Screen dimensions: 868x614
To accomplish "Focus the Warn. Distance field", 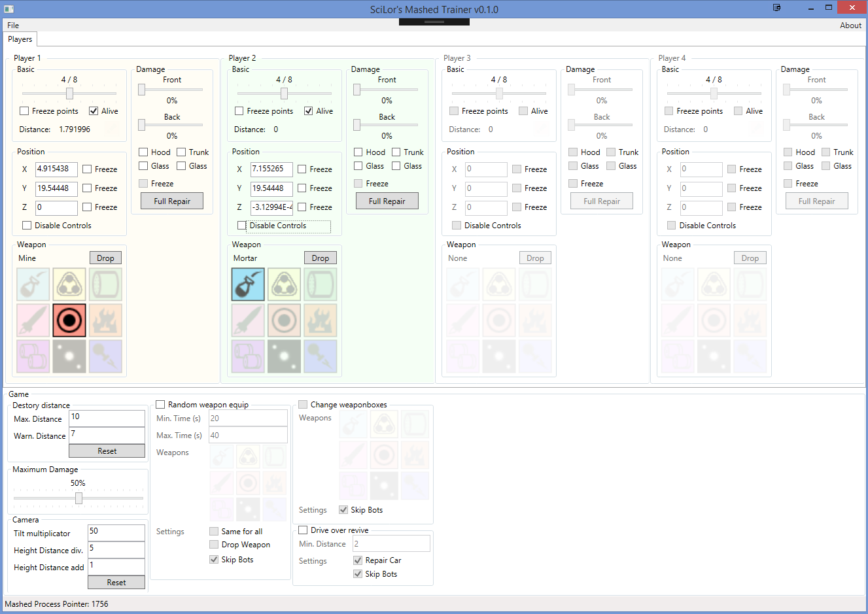I will (x=107, y=435).
